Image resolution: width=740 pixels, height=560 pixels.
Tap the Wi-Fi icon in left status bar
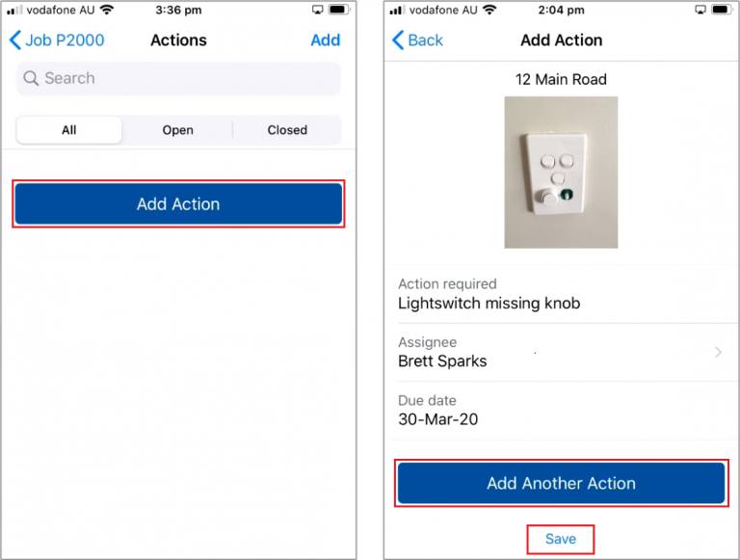coord(106,10)
